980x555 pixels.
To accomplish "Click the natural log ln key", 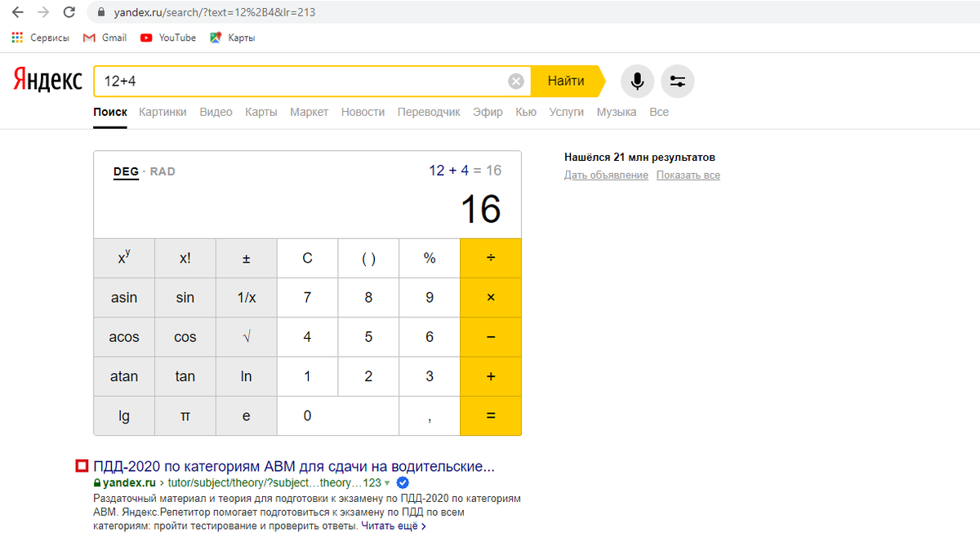I will click(247, 376).
